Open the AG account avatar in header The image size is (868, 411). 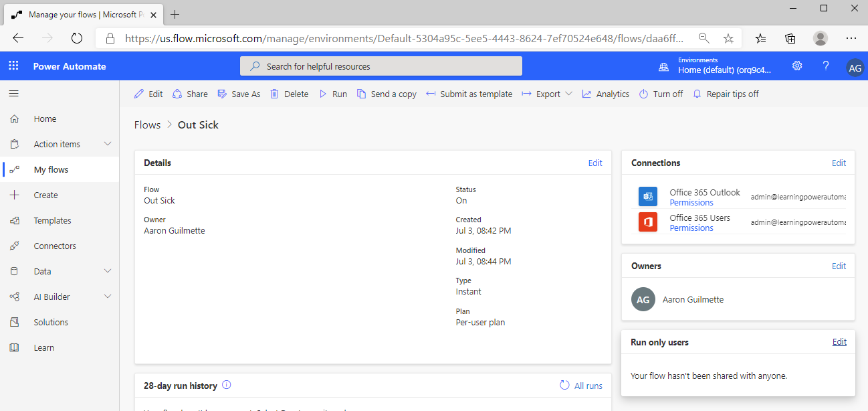tap(855, 67)
